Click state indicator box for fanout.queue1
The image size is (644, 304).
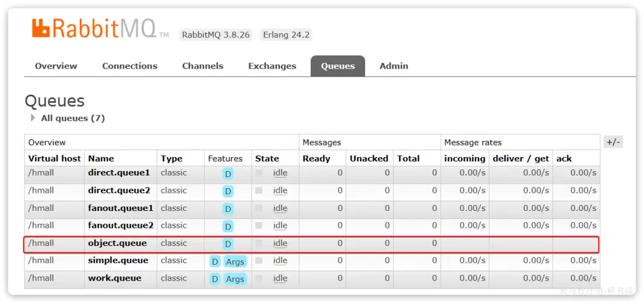coord(259,208)
